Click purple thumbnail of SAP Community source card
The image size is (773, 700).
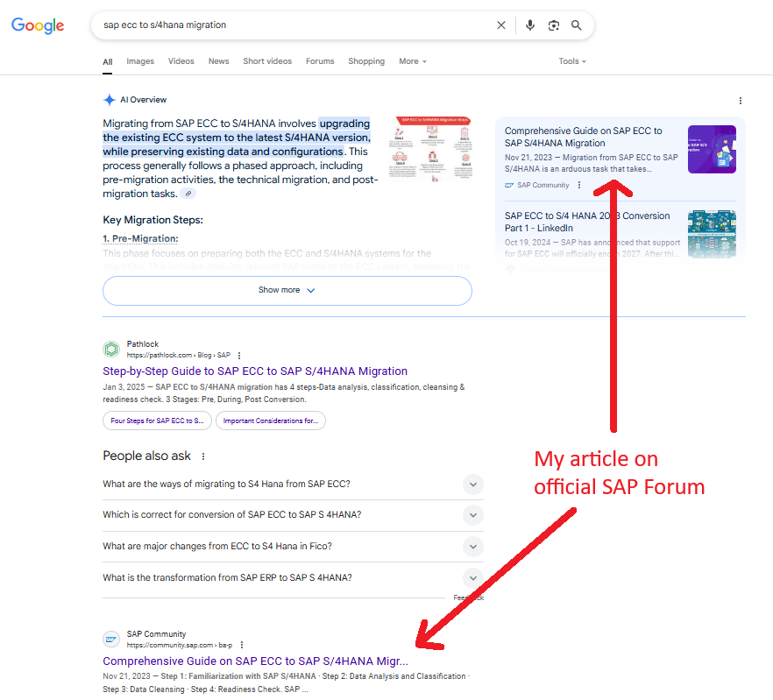pyautogui.click(x=712, y=149)
